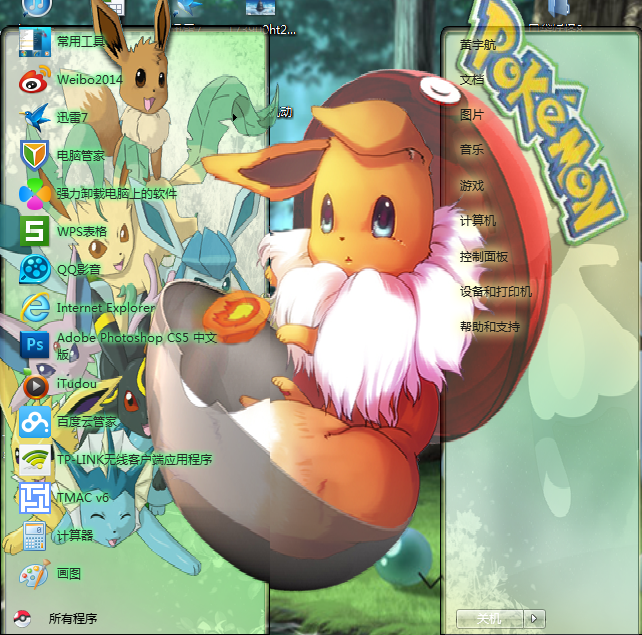Select the WPS表格 entry label
Image resolution: width=642 pixels, height=635 pixels.
[x=82, y=231]
